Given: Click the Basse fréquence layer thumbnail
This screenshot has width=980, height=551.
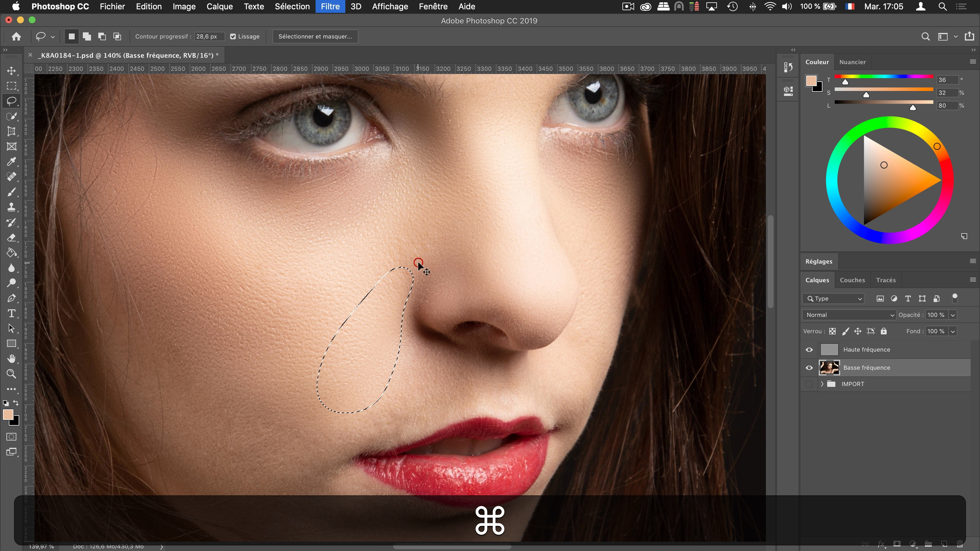Looking at the screenshot, I should 829,367.
